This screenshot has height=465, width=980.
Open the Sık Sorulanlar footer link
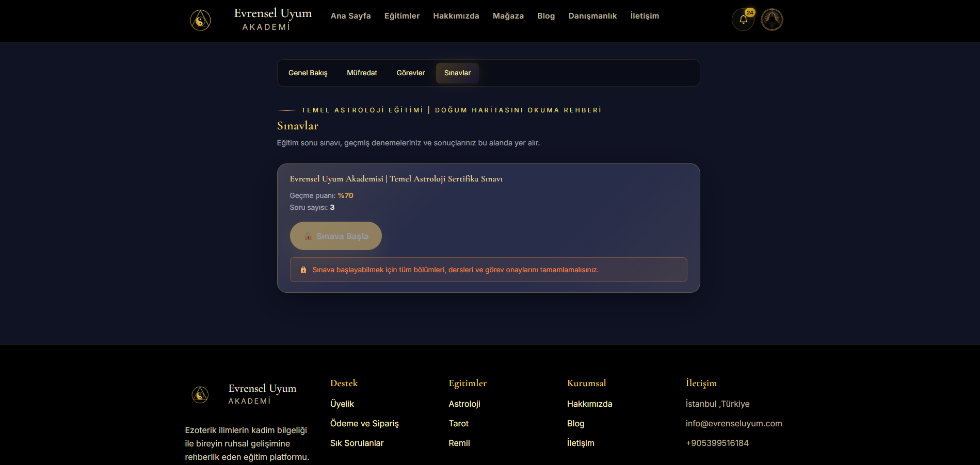pos(357,443)
